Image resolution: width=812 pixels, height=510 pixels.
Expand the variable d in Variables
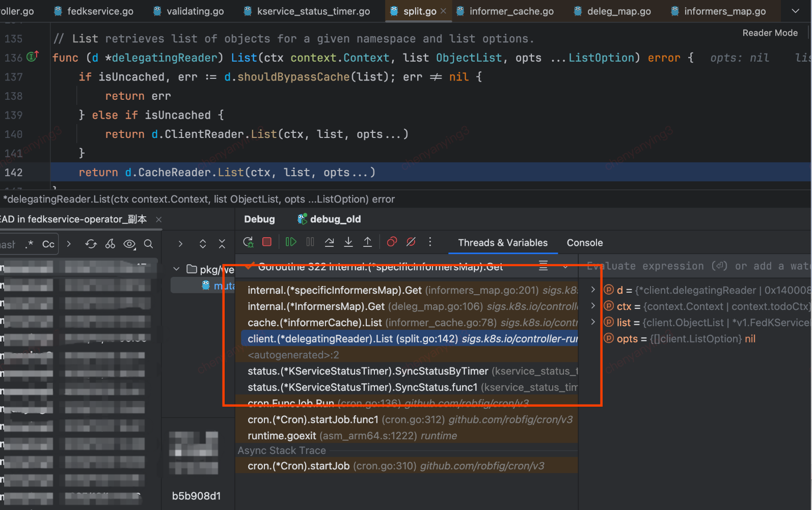pyautogui.click(x=593, y=290)
